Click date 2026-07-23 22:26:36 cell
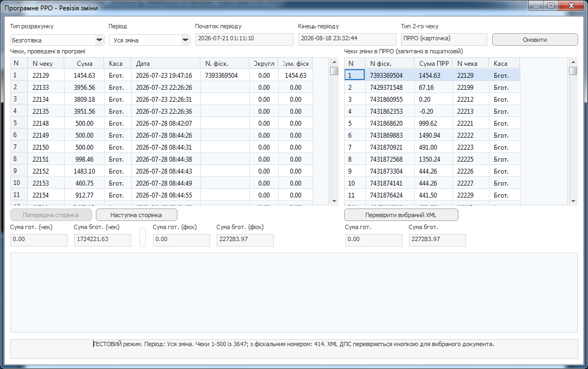Viewport: 588px width, 369px height. tap(166, 112)
